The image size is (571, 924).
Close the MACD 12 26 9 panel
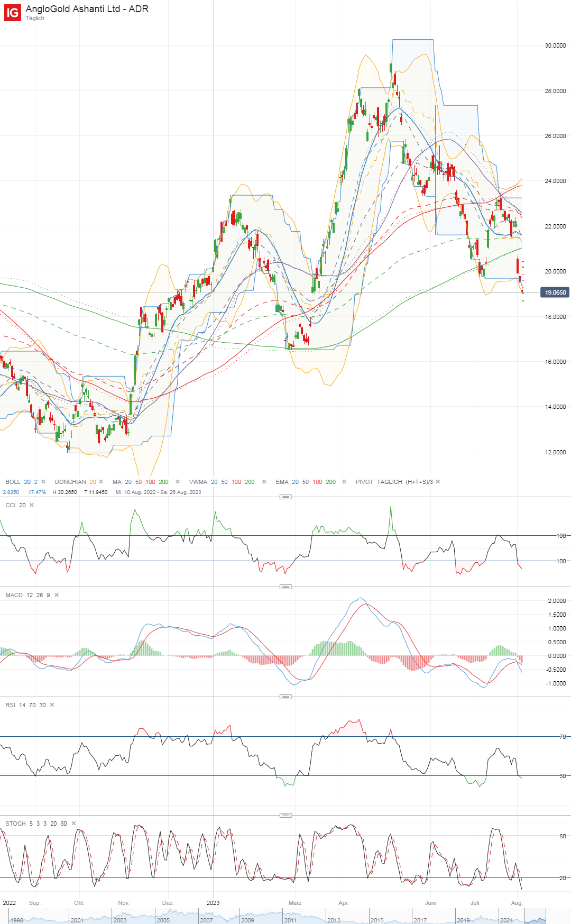tap(57, 595)
